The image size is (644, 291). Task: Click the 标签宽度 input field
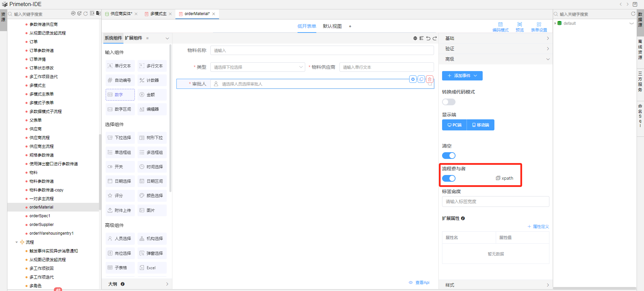495,201
